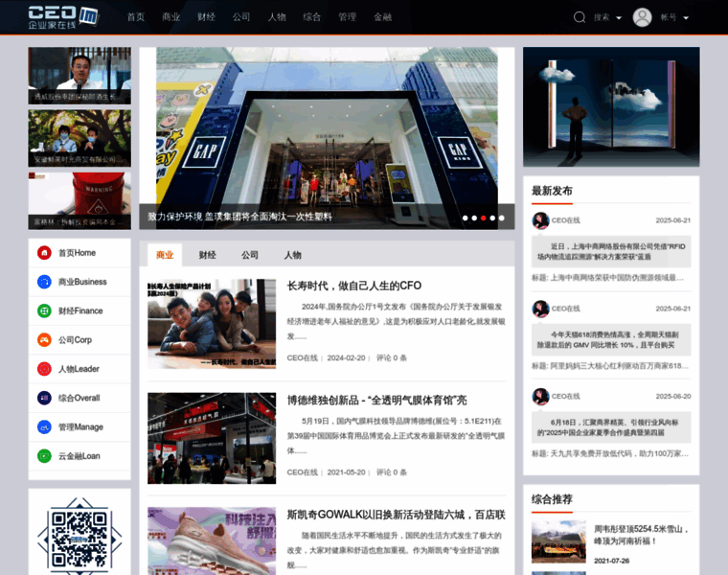Click the orange 公司Corp sidebar icon
This screenshot has width=728, height=575.
pos(44,340)
